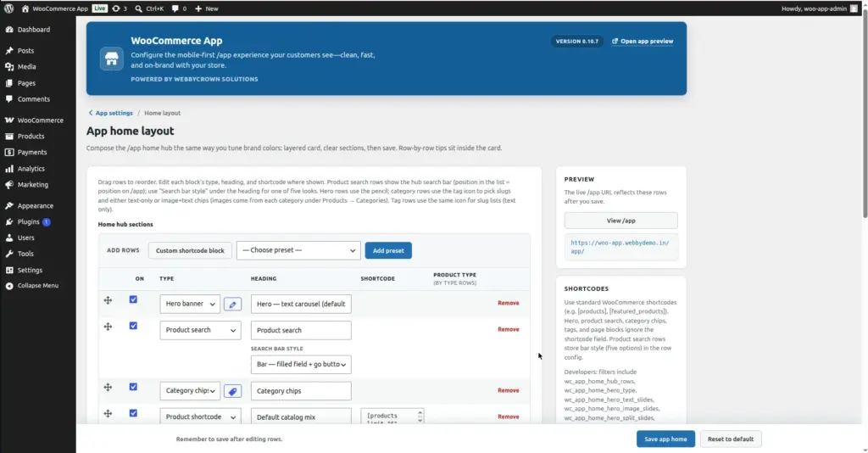This screenshot has height=453, width=868.
Task: Click the drag handle of the Hero banner row
Action: [x=108, y=300]
